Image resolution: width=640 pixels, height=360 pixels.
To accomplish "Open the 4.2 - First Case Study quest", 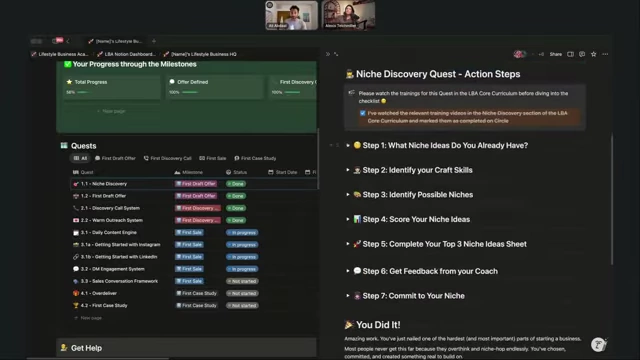I will click(104, 305).
